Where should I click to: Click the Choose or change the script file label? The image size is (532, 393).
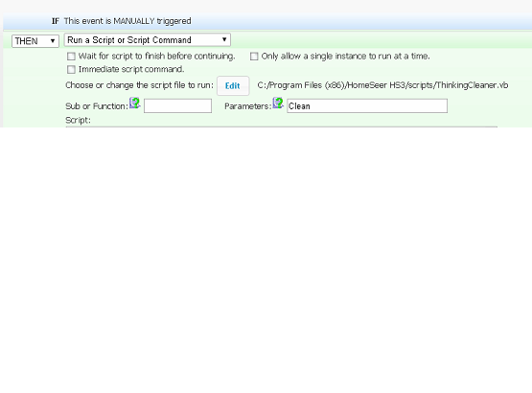point(139,85)
